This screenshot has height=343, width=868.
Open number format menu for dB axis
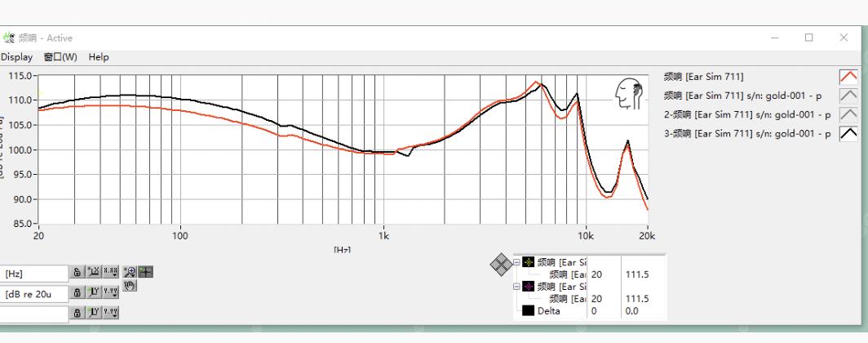pyautogui.click(x=111, y=292)
